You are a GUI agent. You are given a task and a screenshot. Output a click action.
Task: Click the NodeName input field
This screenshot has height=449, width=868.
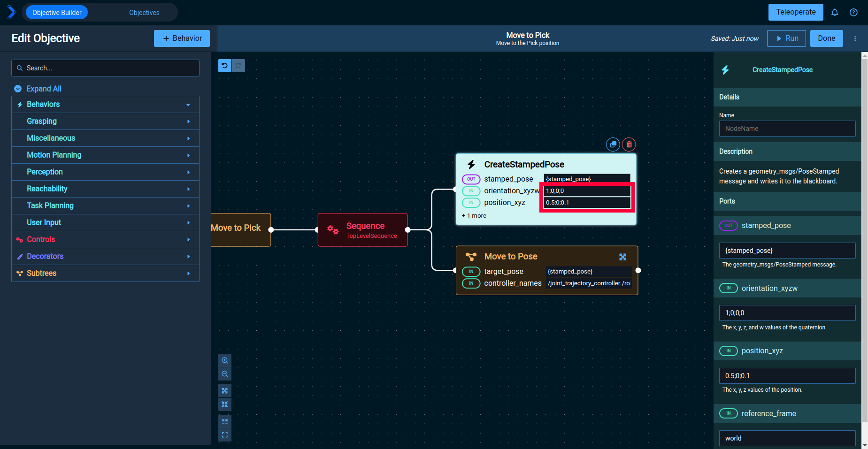pos(787,129)
